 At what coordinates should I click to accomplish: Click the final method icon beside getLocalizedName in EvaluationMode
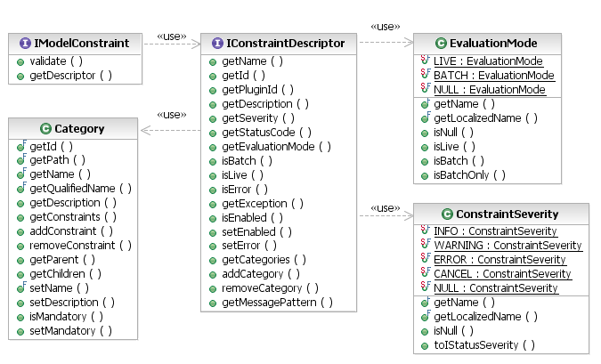click(x=425, y=117)
